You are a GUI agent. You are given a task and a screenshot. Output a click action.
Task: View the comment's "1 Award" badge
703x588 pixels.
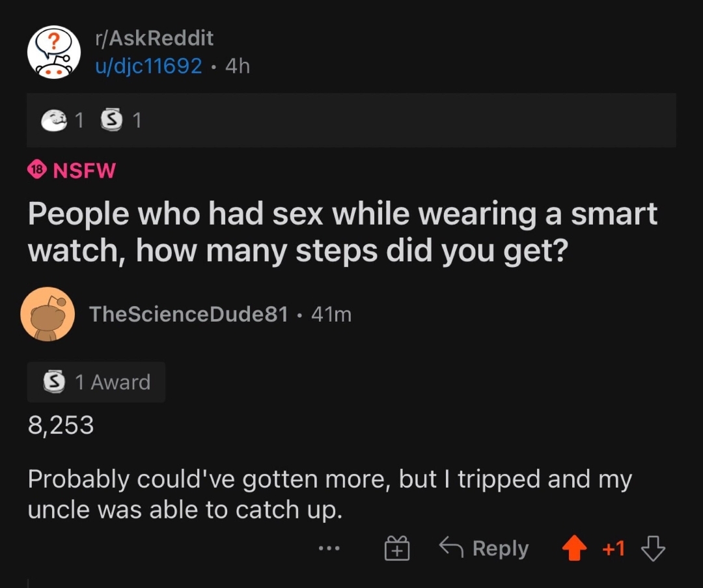click(96, 382)
